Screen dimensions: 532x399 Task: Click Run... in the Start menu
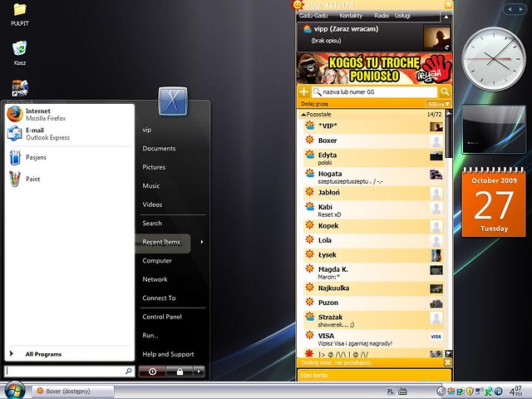click(150, 336)
